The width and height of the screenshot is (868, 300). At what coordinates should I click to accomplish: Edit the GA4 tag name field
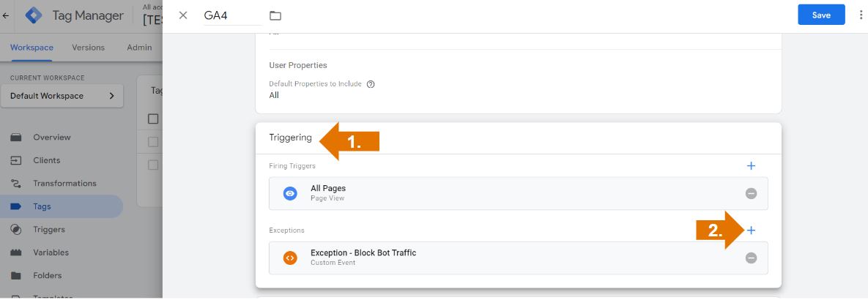coord(231,15)
